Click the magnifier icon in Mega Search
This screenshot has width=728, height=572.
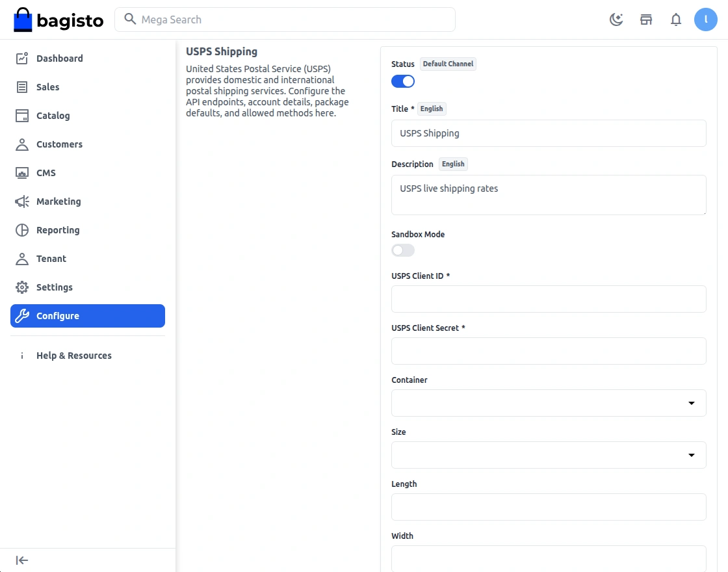tap(130, 19)
